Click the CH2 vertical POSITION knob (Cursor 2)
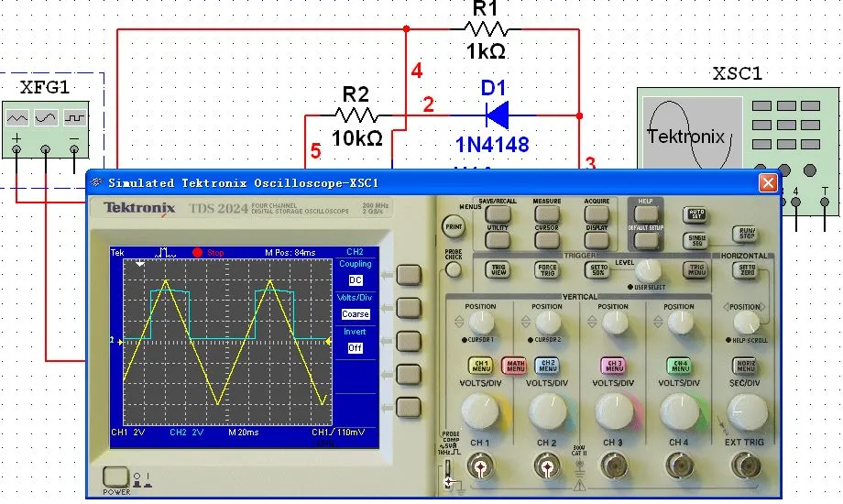The height and width of the screenshot is (504, 843). 547,323
